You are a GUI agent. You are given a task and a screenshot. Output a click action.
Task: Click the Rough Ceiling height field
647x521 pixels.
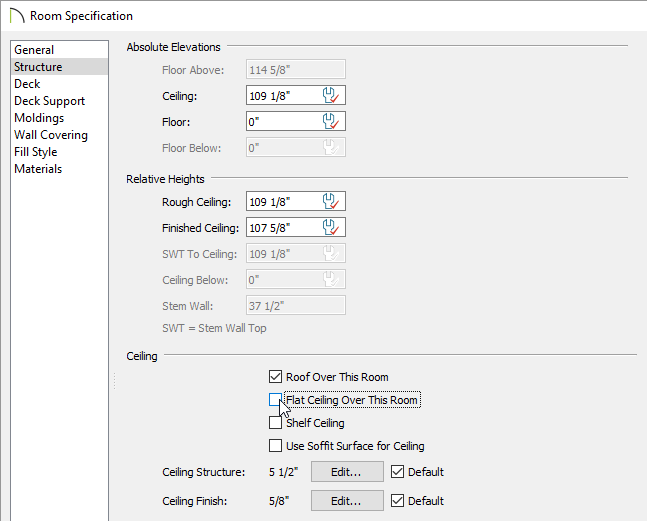pyautogui.click(x=295, y=201)
